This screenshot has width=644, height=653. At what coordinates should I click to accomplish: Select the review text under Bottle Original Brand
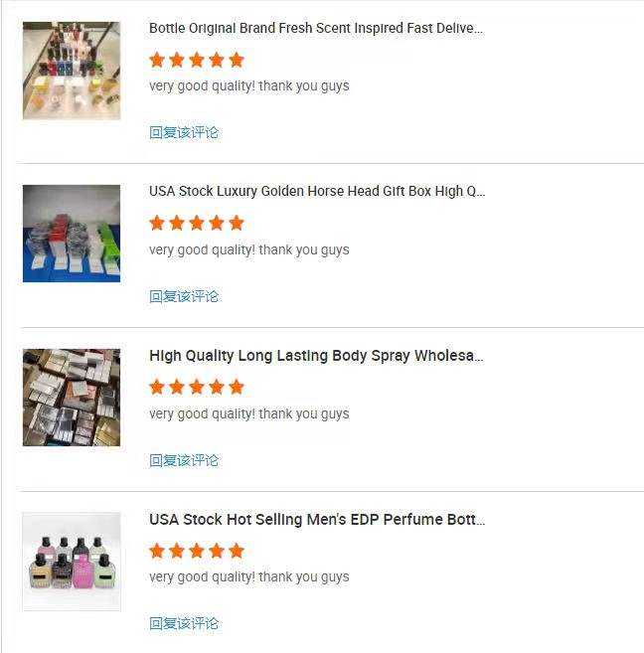pyautogui.click(x=248, y=86)
